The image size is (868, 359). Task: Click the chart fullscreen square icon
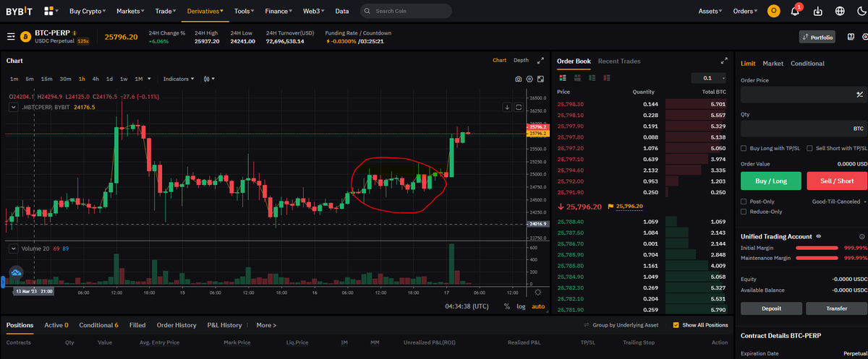pyautogui.click(x=541, y=79)
